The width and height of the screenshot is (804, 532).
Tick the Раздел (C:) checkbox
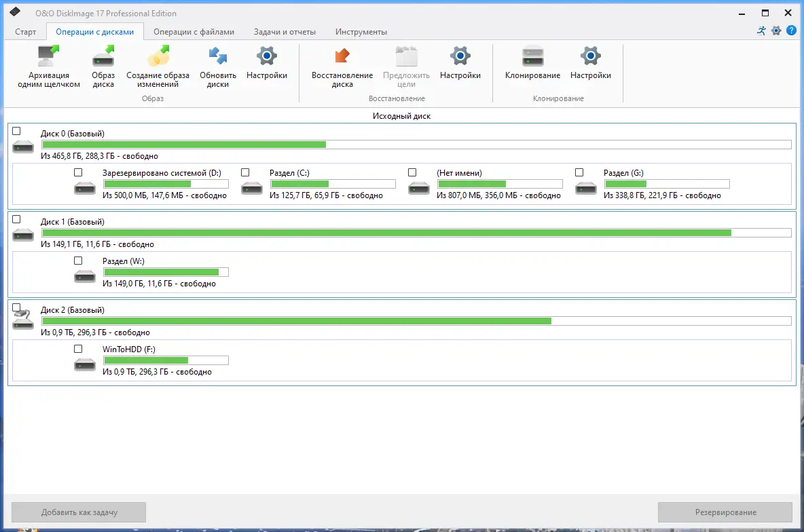[x=245, y=173]
